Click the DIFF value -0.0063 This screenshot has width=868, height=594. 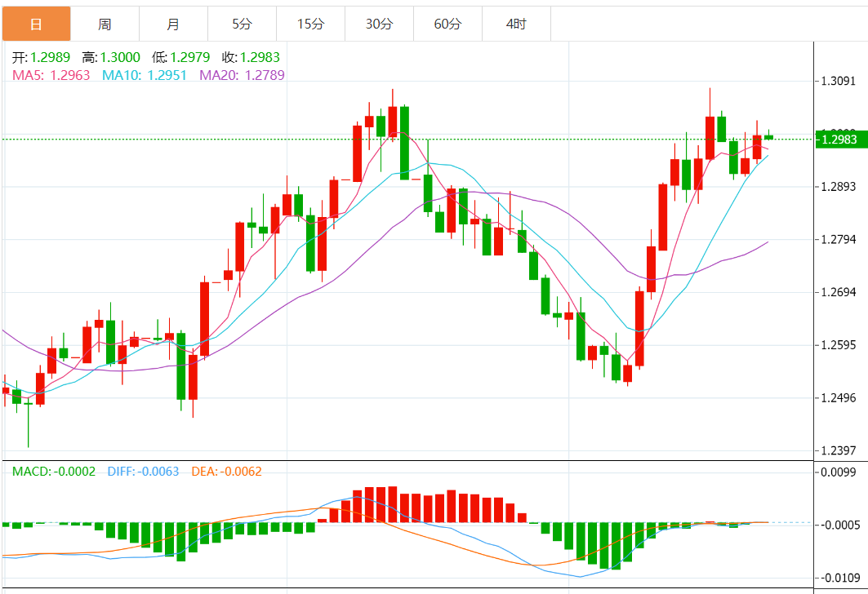click(158, 472)
